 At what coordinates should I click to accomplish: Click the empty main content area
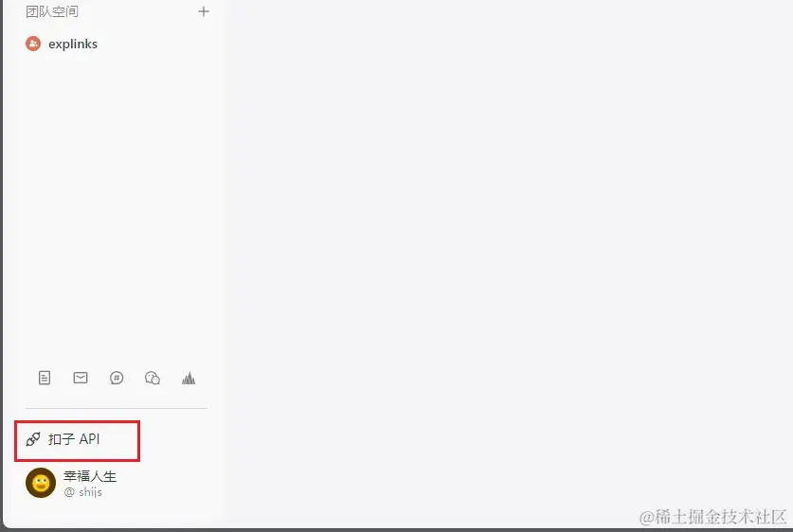click(506, 253)
